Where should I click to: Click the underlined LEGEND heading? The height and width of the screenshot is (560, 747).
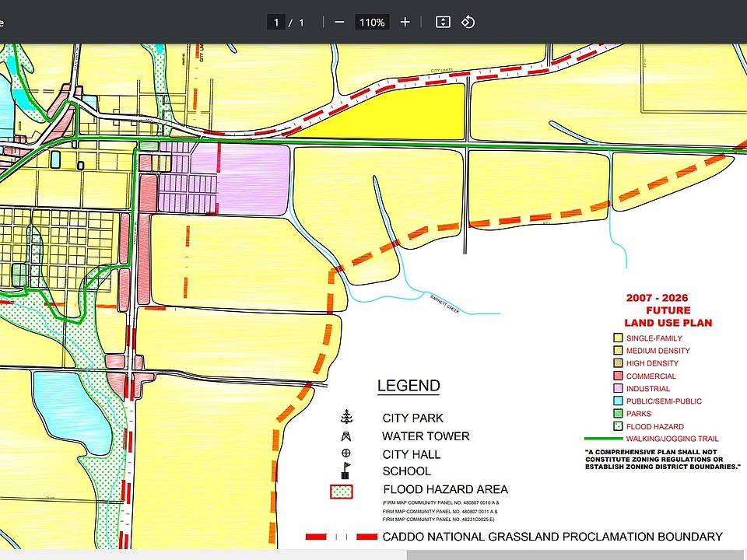(x=409, y=386)
